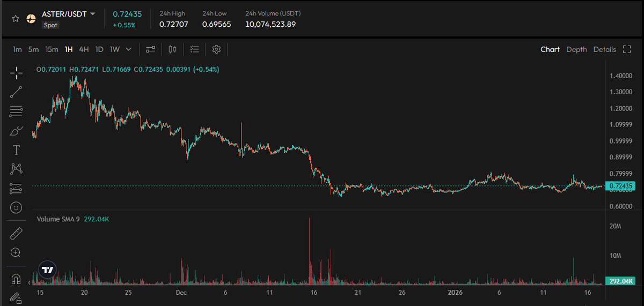Click the +0.55% price change text
This screenshot has height=306, width=644.
coord(124,25)
